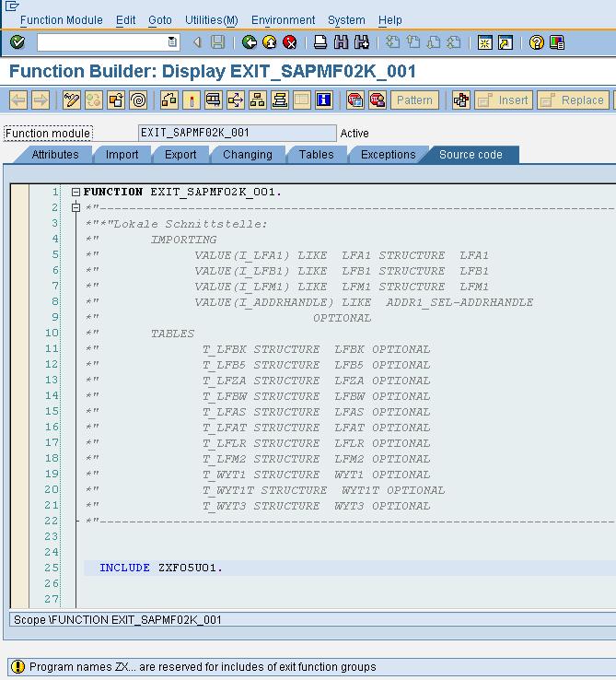Click the EXIT_SAPMF02K_001 function module field
This screenshot has height=680, width=616.
(x=238, y=133)
